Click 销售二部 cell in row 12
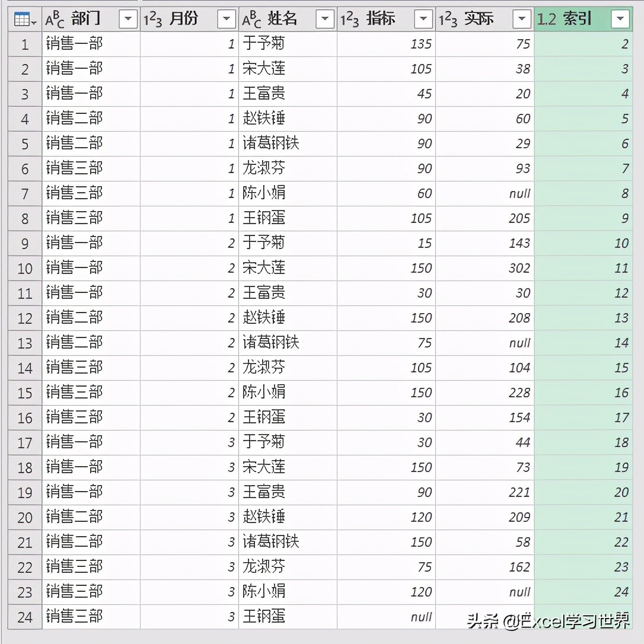The width and height of the screenshot is (644, 644). point(91,318)
